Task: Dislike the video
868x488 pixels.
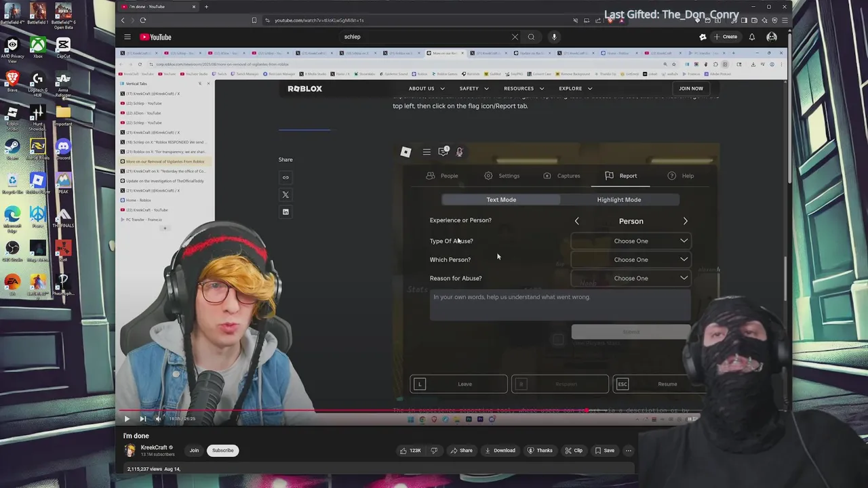Action: pyautogui.click(x=434, y=450)
